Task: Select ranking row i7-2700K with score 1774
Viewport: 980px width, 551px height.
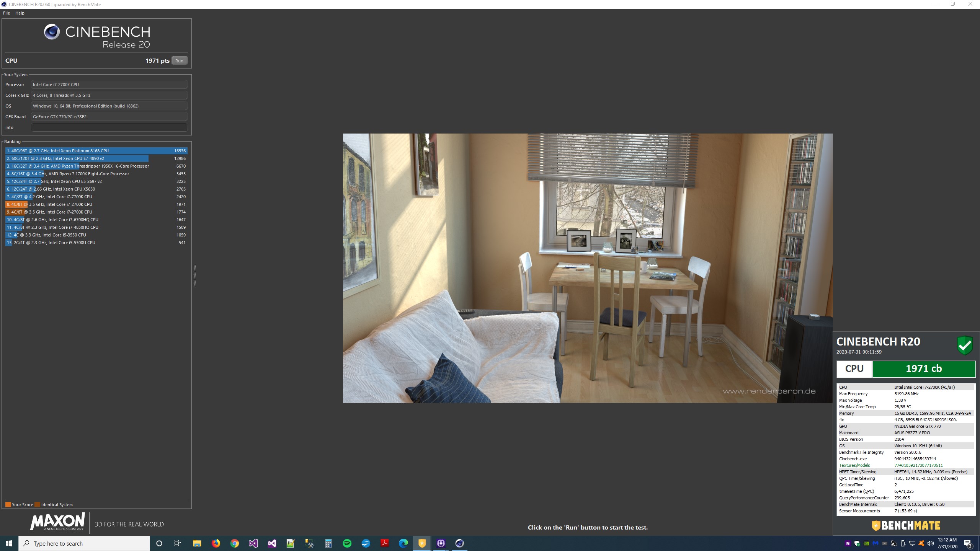Action: pos(96,212)
